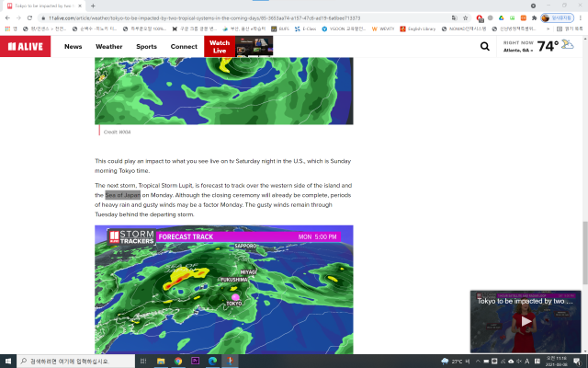Click the Connect navigation link
The width and height of the screenshot is (588, 368).
click(x=184, y=46)
